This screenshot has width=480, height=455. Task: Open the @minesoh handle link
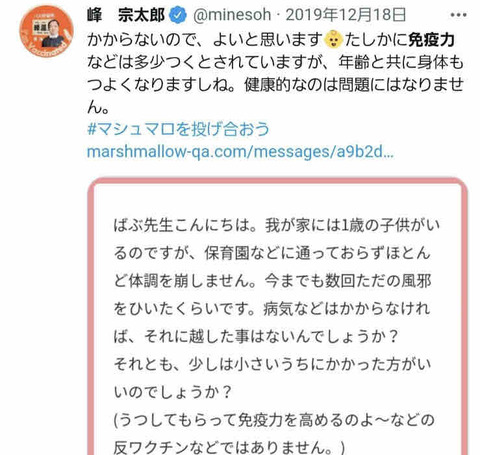tap(232, 15)
